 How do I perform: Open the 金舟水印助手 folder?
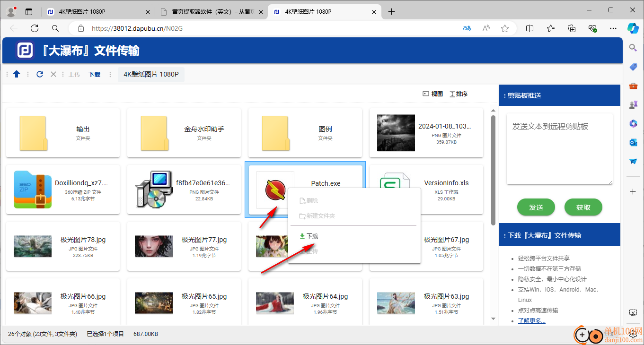(184, 133)
